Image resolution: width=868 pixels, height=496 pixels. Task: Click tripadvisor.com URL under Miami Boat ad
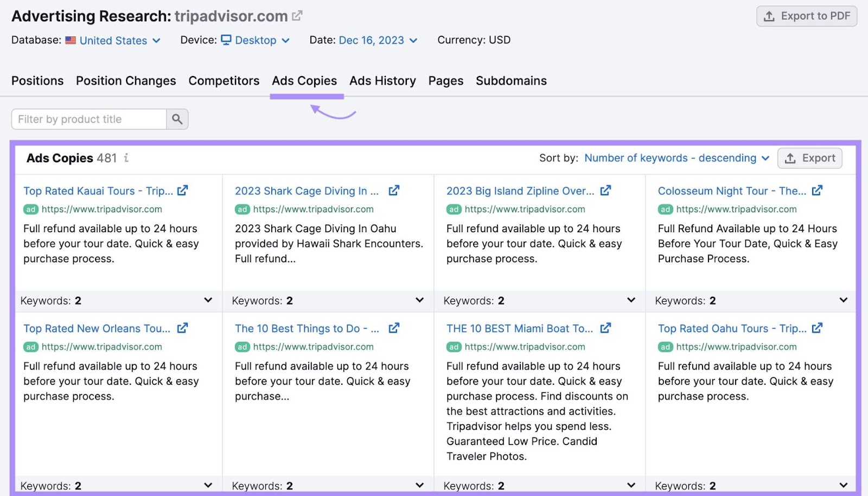pyautogui.click(x=525, y=347)
